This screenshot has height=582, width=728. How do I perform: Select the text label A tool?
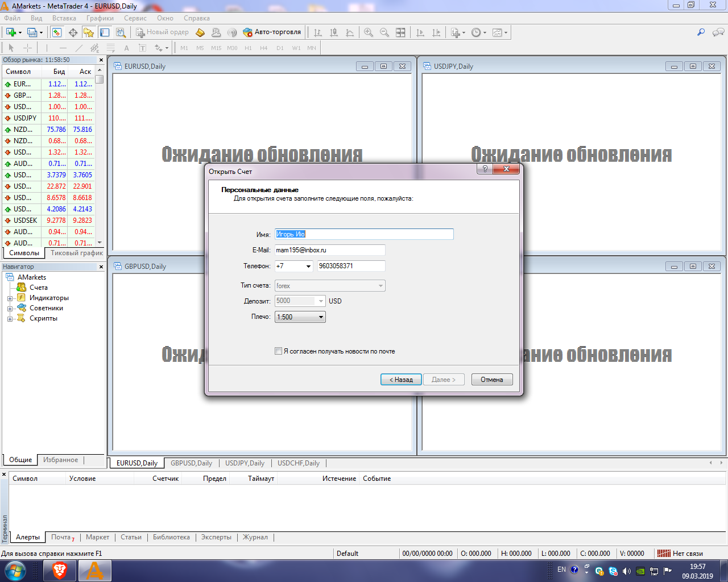127,48
